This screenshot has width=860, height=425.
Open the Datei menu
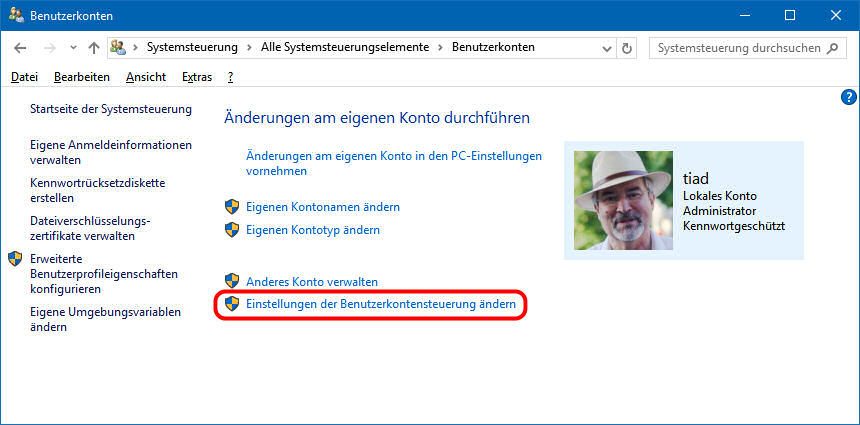24,77
